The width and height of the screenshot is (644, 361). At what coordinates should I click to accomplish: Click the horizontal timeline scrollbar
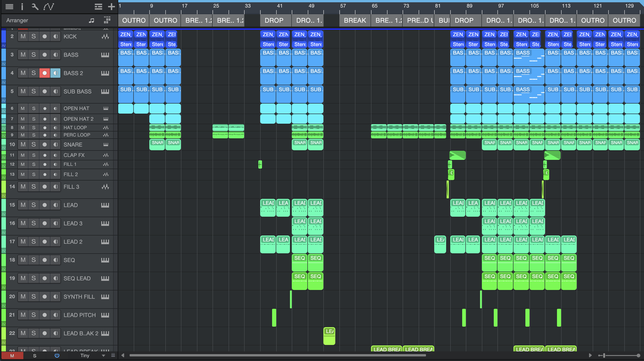point(278,355)
